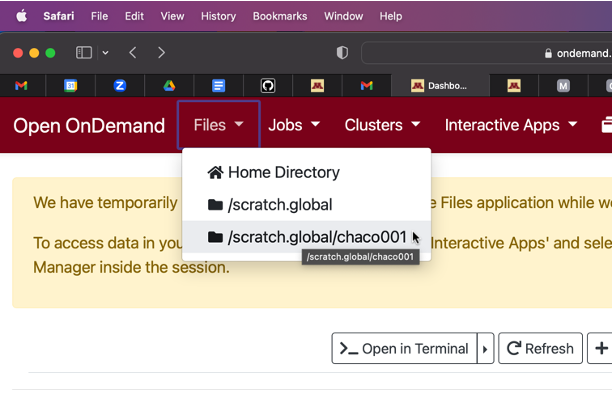The height and width of the screenshot is (398, 612).
Task: Expand the Interactive Apps dropdown
Action: point(511,125)
